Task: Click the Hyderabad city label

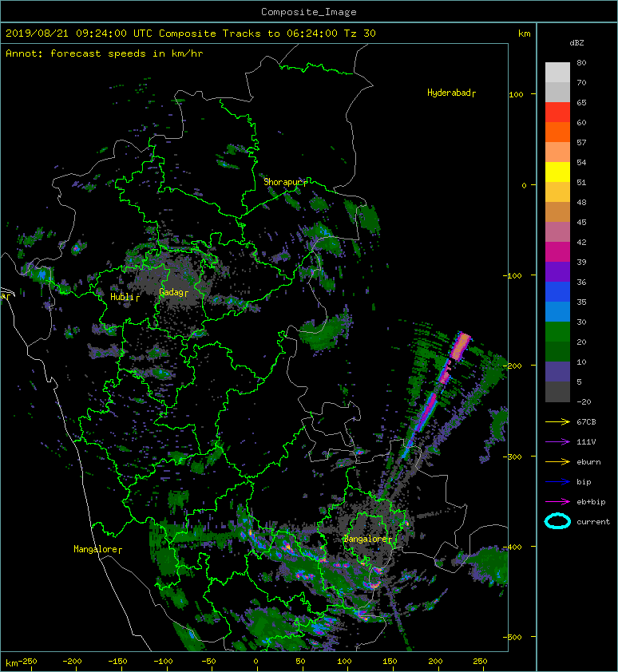Action: click(451, 93)
